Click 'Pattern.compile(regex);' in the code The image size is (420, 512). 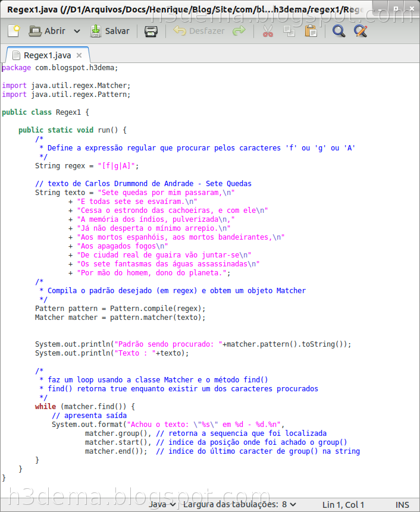tap(158, 309)
